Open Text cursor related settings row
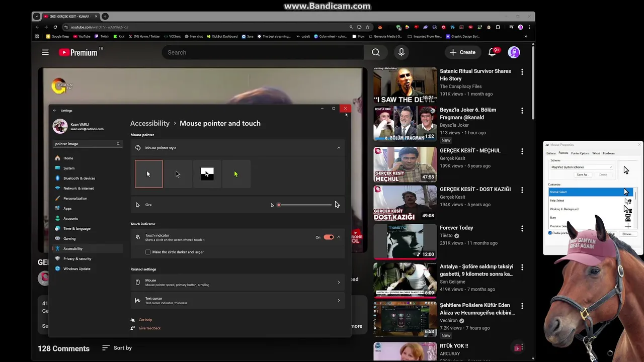Screen dimensions: 644x362 click(x=237, y=300)
